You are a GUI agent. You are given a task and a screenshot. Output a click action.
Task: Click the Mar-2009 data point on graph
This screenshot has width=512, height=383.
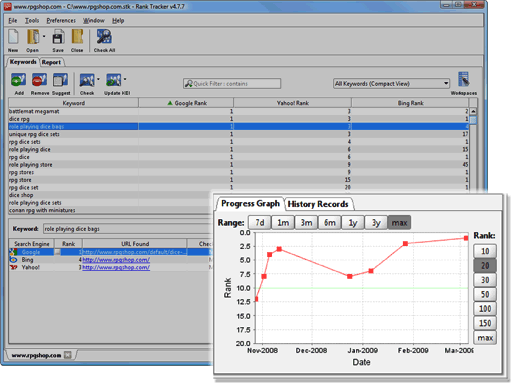click(466, 238)
